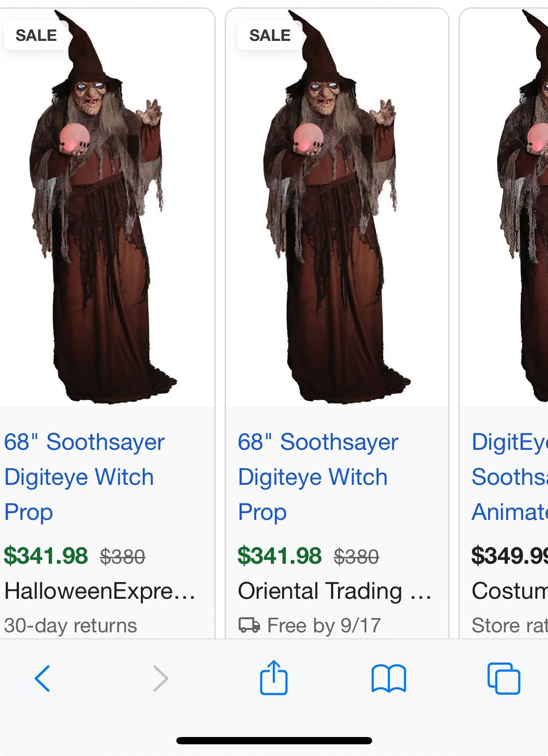Open the Safari tabs overview icon

click(x=504, y=678)
